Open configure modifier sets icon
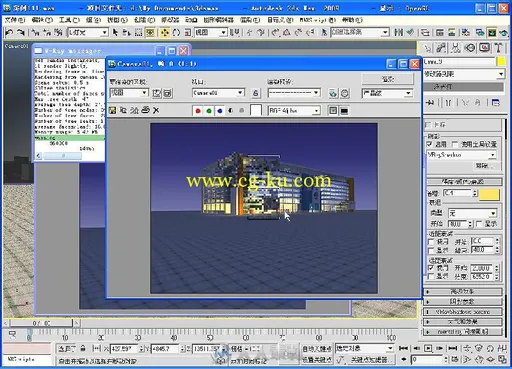This screenshot has height=369, width=512. point(496,103)
